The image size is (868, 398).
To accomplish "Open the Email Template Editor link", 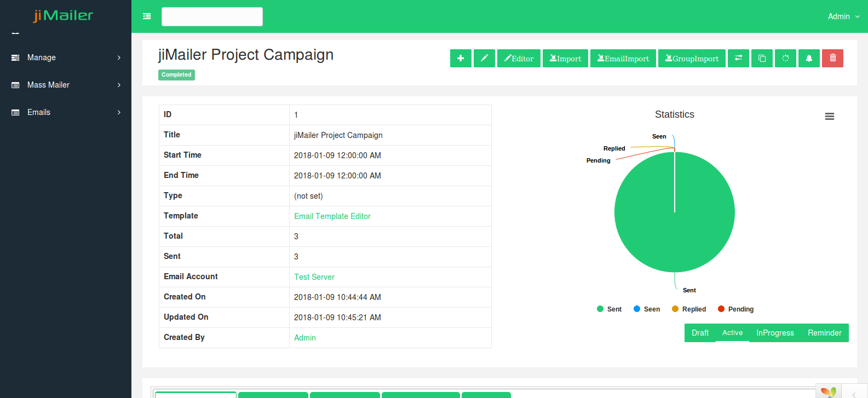I will click(x=332, y=216).
